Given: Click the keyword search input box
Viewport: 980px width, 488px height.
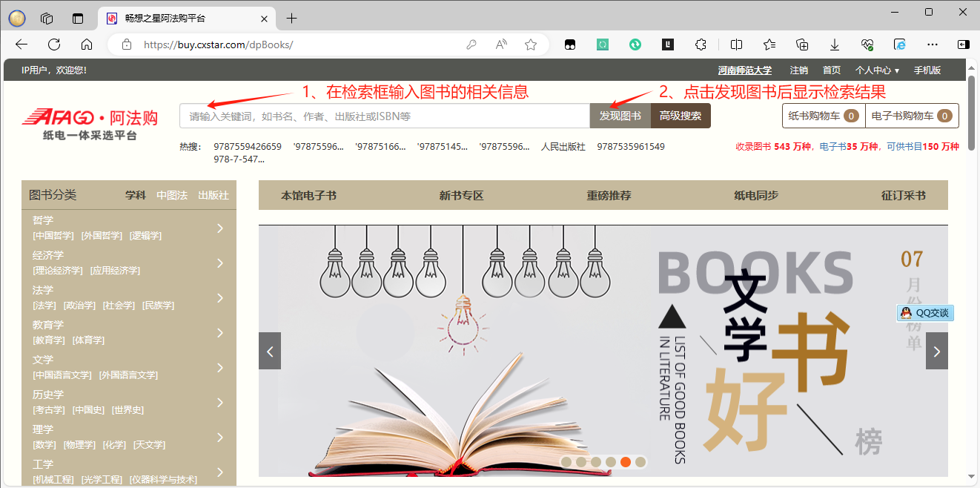Looking at the screenshot, I should click(384, 116).
